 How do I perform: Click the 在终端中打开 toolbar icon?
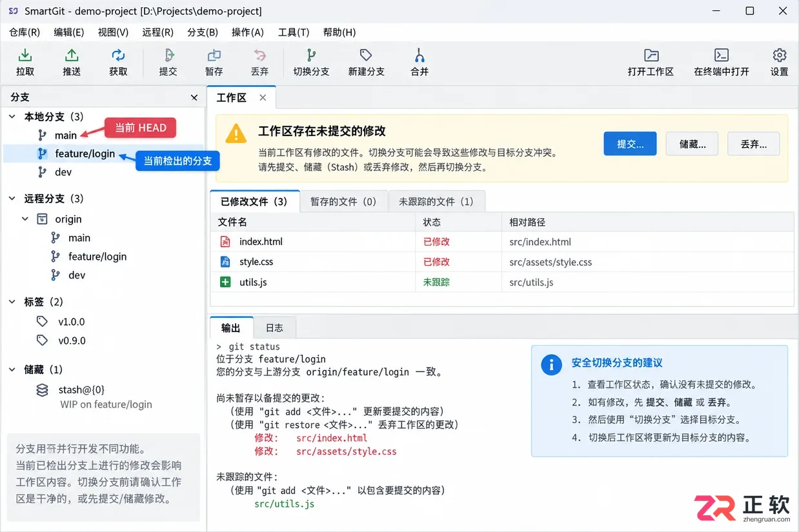[722, 55]
